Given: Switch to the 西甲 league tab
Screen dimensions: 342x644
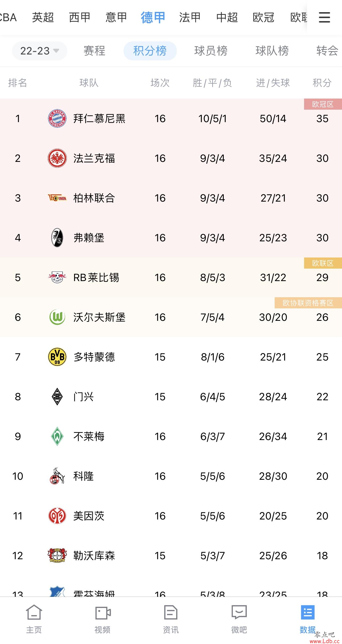Looking at the screenshot, I should 80,17.
